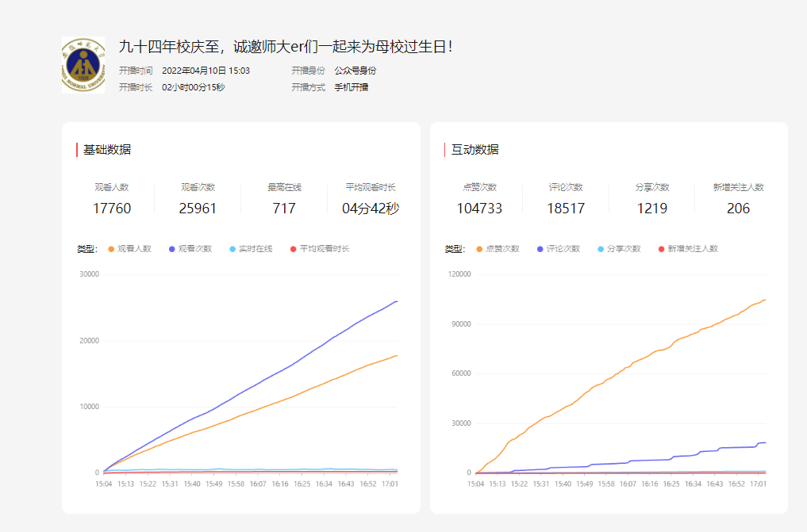Click the 观看人数 value 17760
Viewport: 807px width, 532px height.
tap(112, 209)
